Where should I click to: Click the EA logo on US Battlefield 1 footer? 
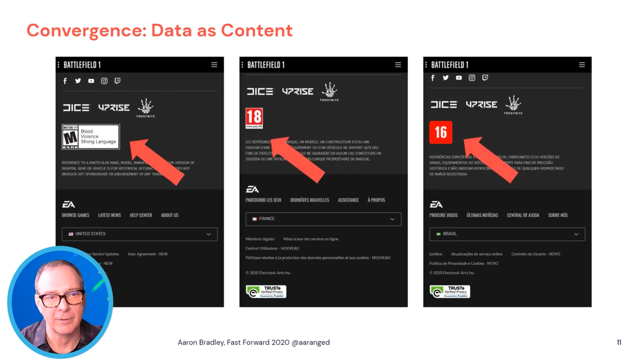click(69, 203)
